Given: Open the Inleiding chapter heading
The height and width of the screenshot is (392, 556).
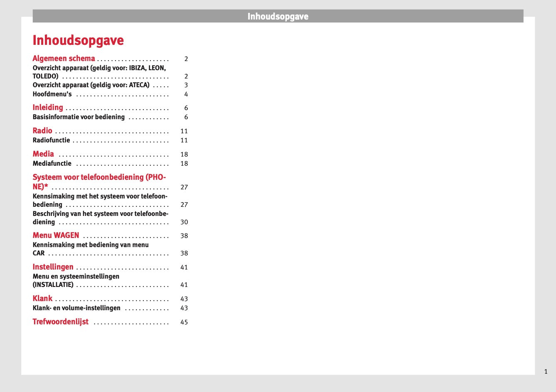Looking at the screenshot, I should 48,108.
